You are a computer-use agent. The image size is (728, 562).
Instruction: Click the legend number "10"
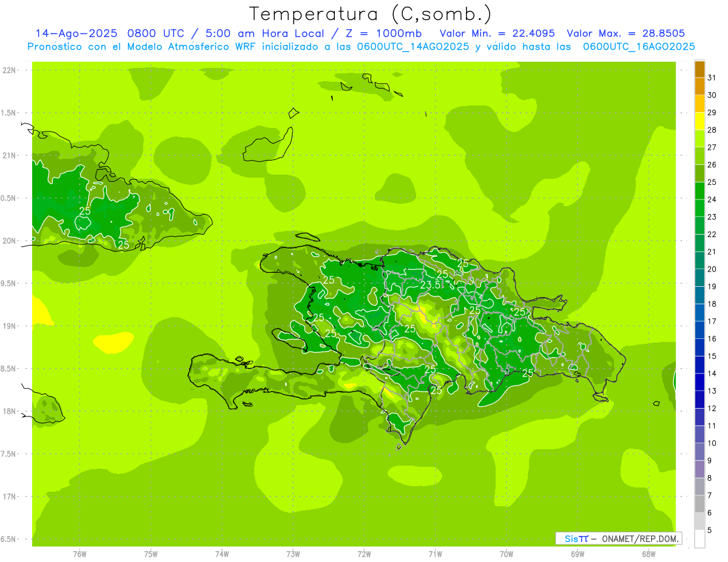point(712,443)
